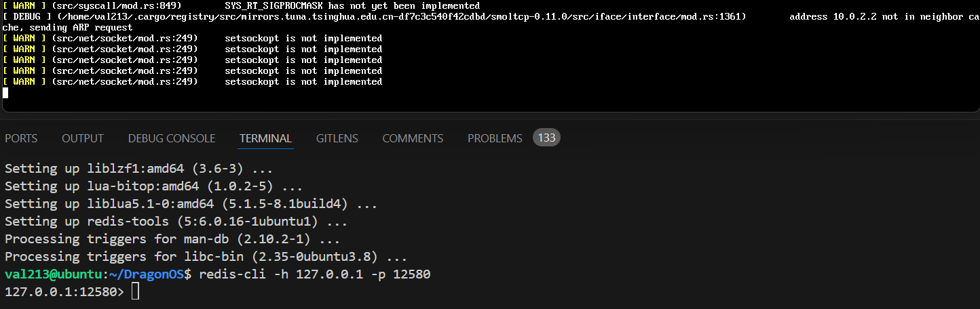Click the val213@ubuntu prompt username
This screenshot has height=309, width=980.
pyautogui.click(x=54, y=274)
